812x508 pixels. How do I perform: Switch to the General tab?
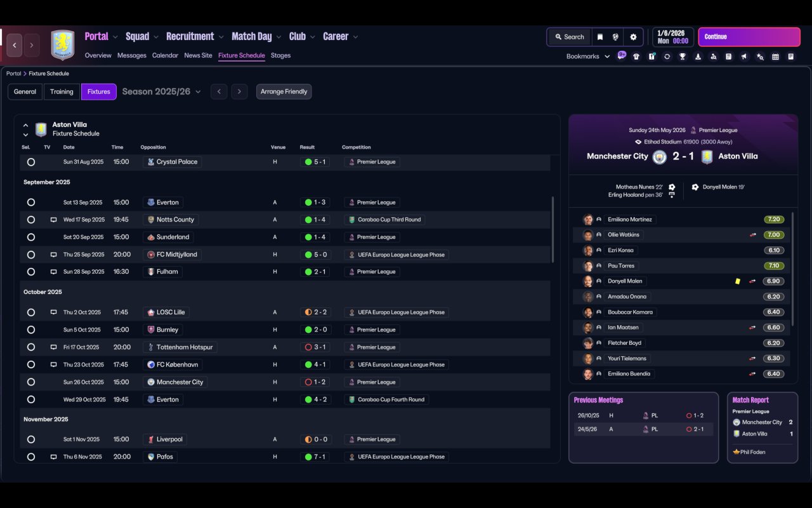pyautogui.click(x=25, y=91)
